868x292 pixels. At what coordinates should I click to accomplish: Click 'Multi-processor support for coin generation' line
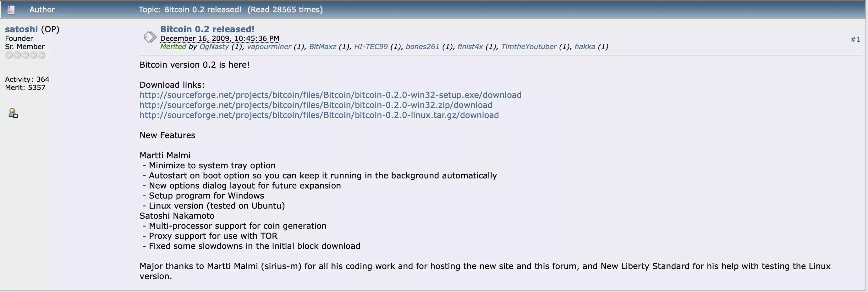click(234, 226)
